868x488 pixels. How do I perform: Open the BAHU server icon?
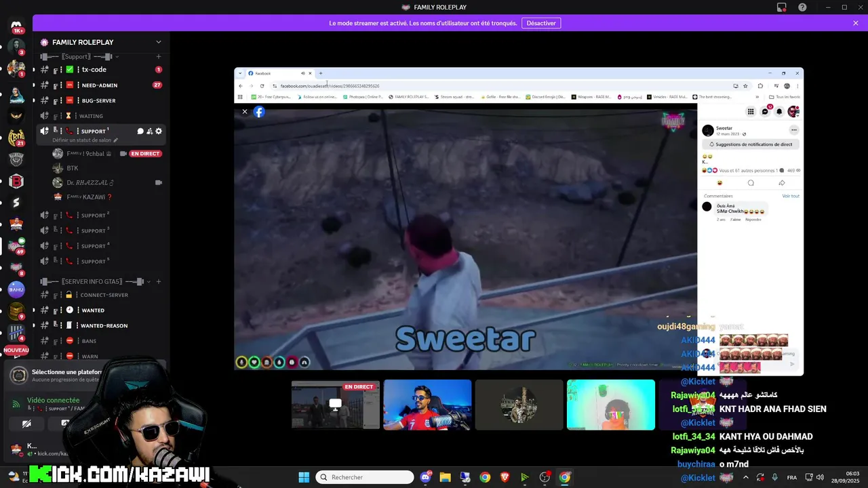16,289
